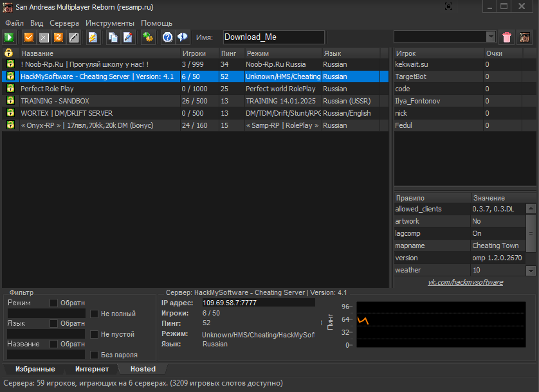The width and height of the screenshot is (539, 392).
Task: Select the 'TRAINING - SANDBOX' server row
Action: [96, 101]
